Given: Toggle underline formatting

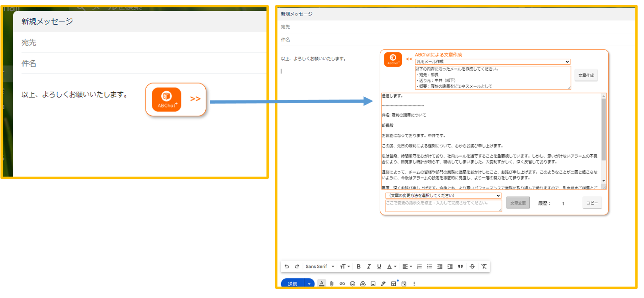Looking at the screenshot, I should (379, 267).
